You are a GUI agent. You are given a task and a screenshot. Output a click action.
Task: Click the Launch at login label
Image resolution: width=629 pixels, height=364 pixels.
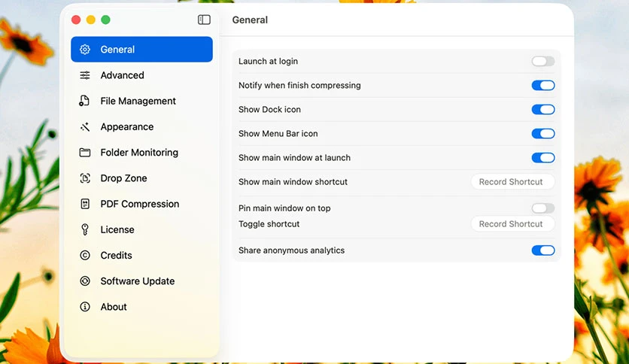268,62
